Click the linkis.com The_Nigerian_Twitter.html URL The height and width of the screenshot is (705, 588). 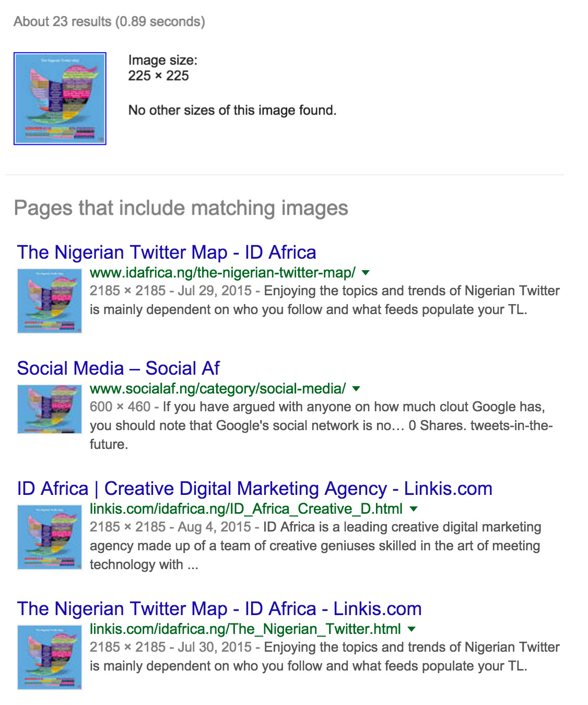[245, 629]
